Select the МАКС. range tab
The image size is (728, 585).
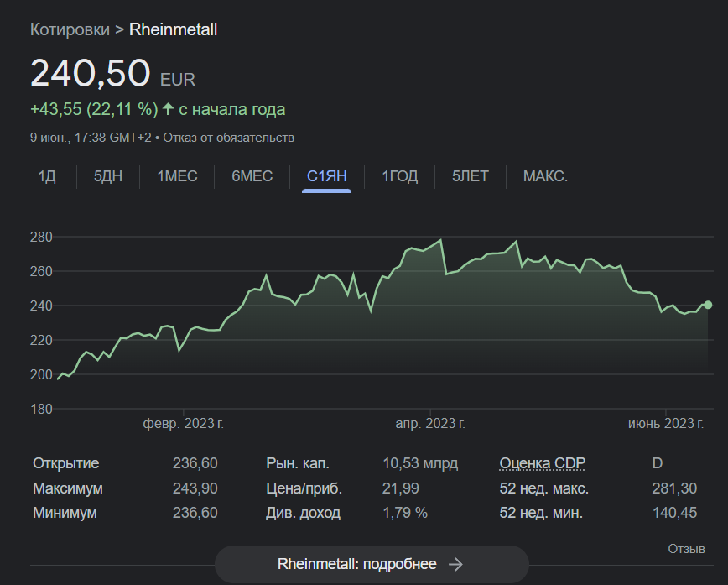[545, 176]
